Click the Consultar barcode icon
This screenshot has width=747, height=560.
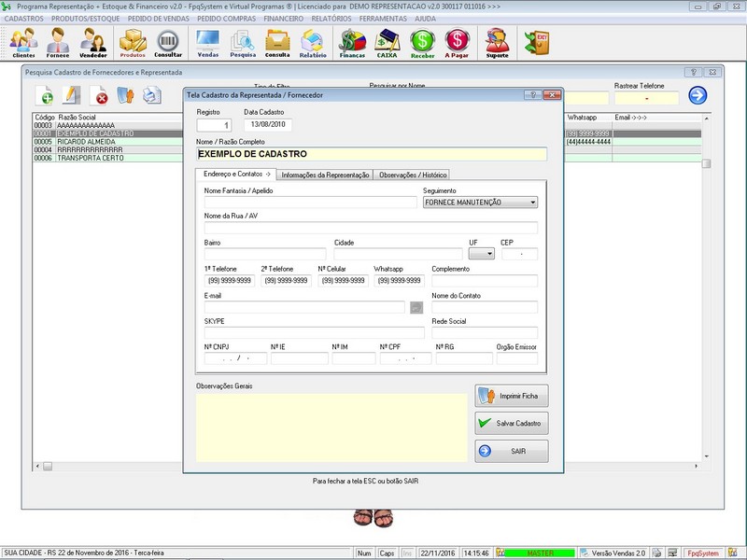(168, 42)
